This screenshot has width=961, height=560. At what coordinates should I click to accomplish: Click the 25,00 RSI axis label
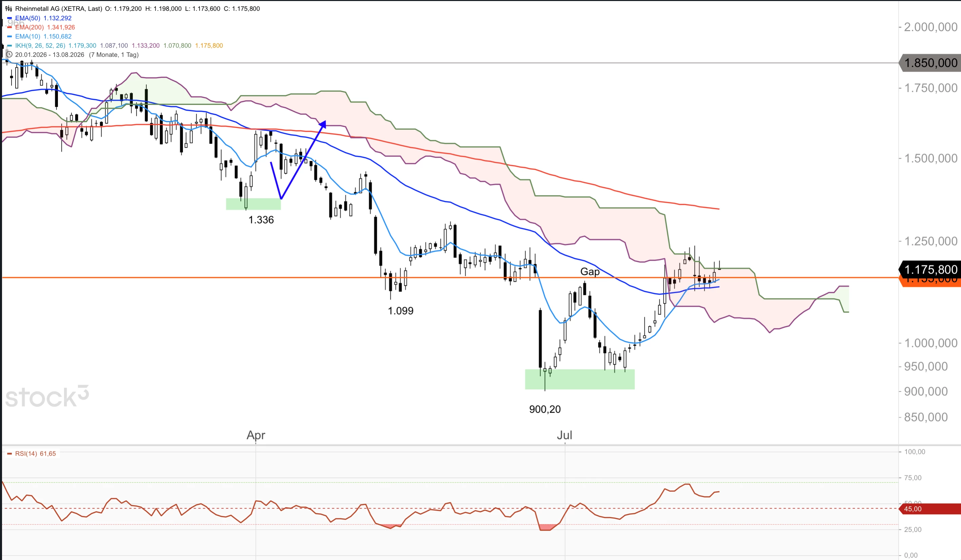(x=913, y=530)
